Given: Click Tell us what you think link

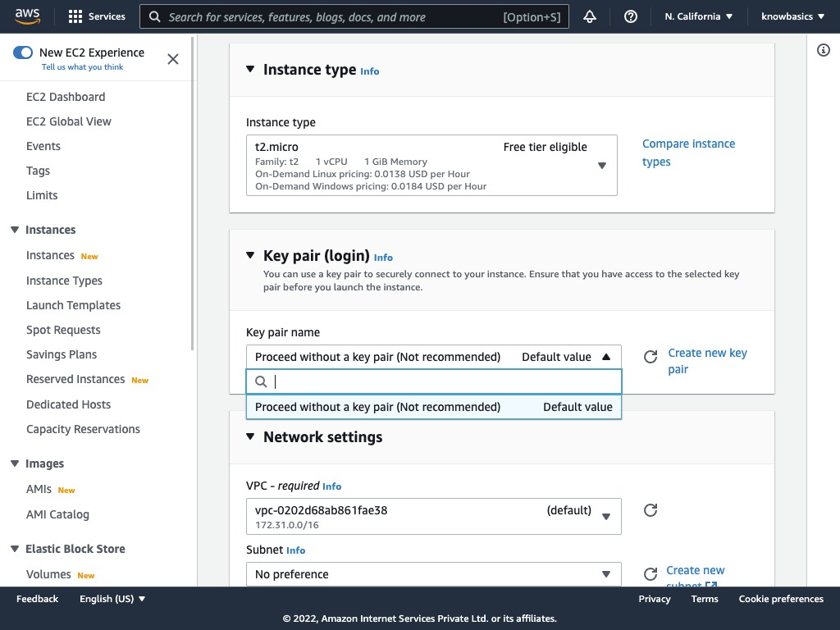Looking at the screenshot, I should coord(83,67).
